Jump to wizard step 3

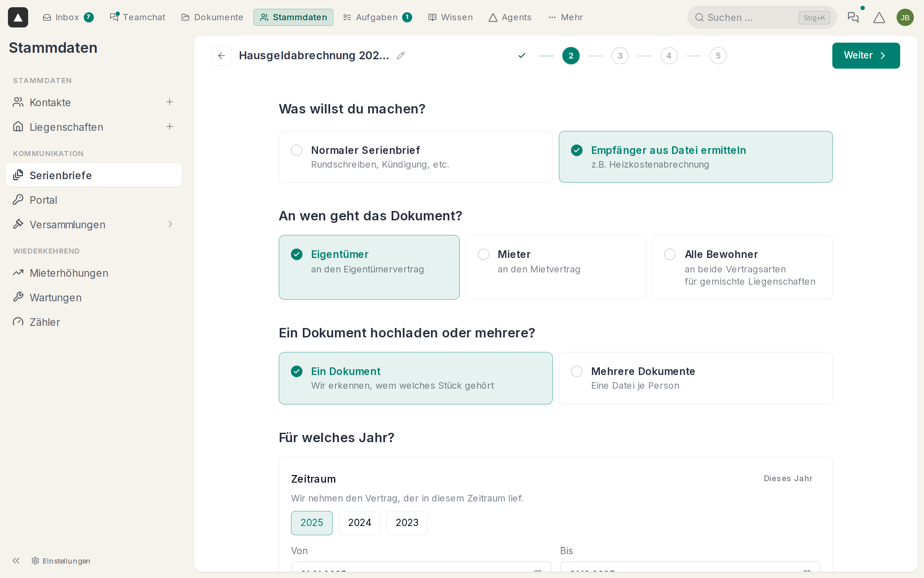tap(620, 56)
